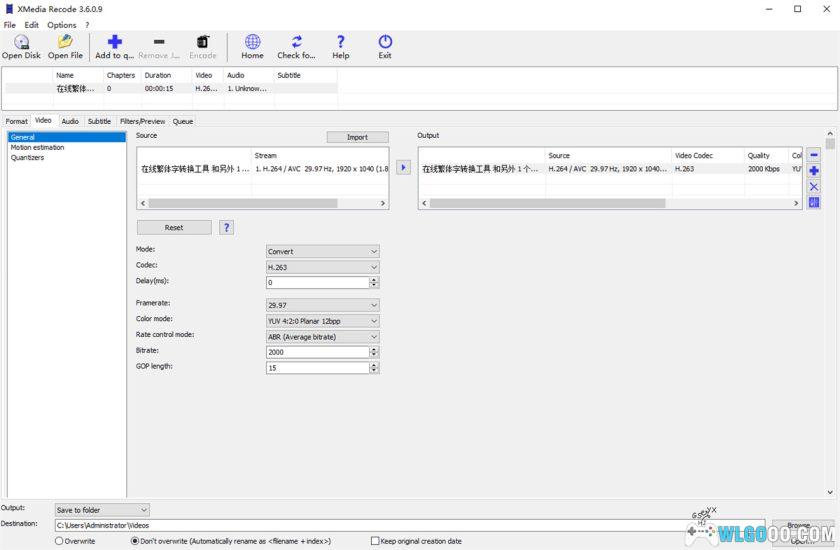Expand the Codec dropdown showing H.263
This screenshot has height=550, width=840.
coord(322,267)
